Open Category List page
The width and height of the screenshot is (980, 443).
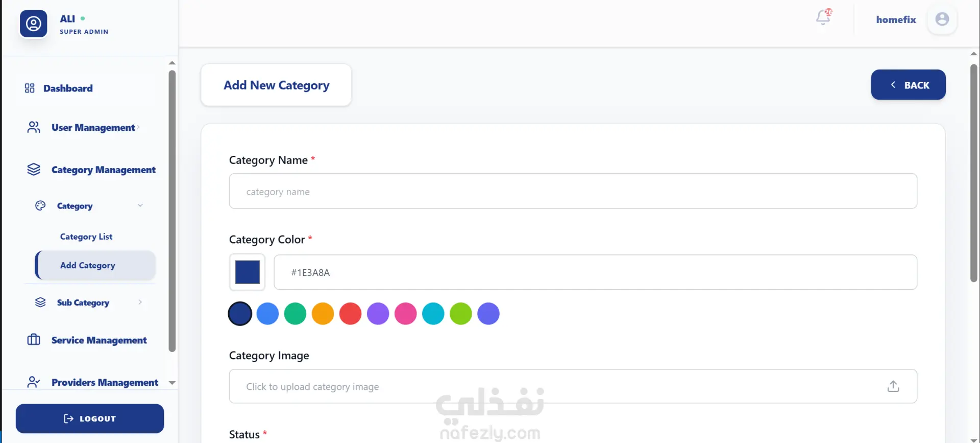(x=86, y=237)
